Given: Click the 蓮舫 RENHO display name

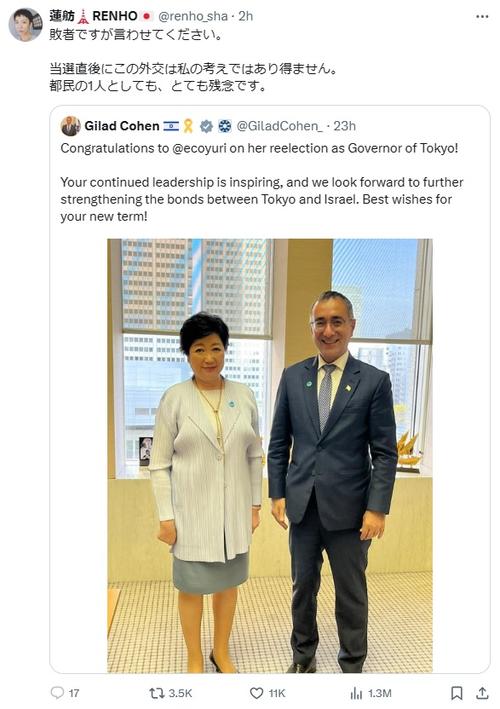Looking at the screenshot, I should (x=93, y=16).
